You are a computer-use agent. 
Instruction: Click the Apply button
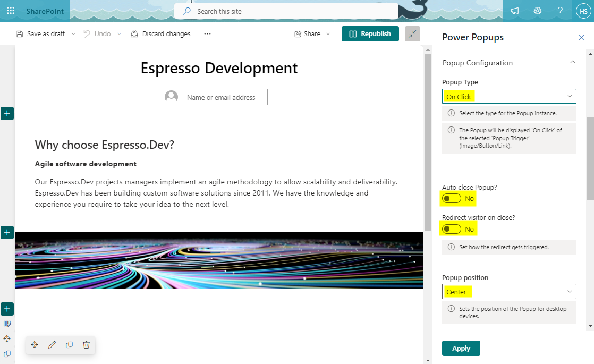461,349
